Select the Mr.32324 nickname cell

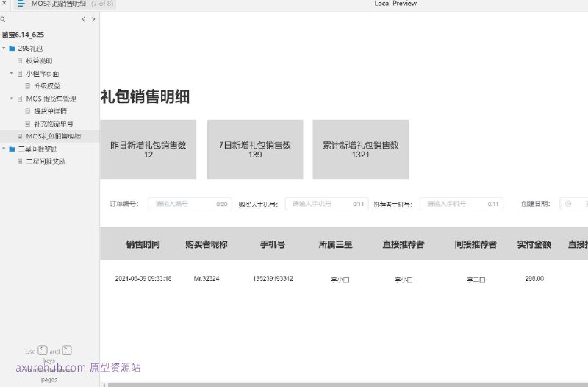coord(207,279)
